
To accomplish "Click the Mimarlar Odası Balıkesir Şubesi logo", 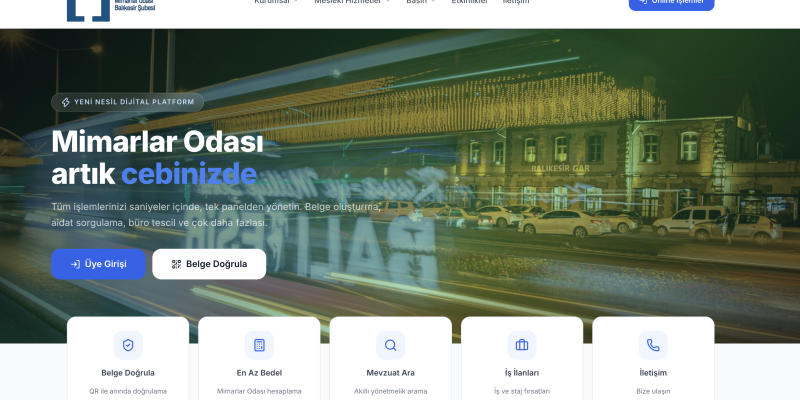I will click(x=111, y=10).
